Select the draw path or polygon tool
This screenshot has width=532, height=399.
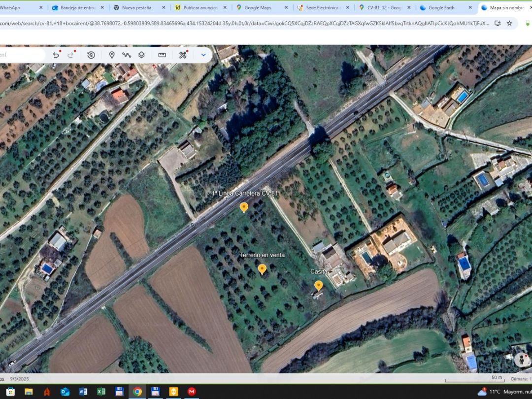click(x=127, y=55)
